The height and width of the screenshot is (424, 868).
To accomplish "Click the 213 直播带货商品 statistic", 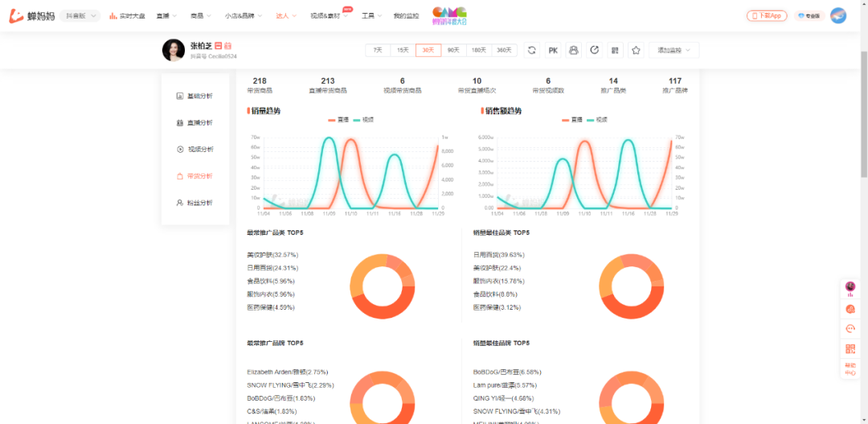I will tap(328, 85).
